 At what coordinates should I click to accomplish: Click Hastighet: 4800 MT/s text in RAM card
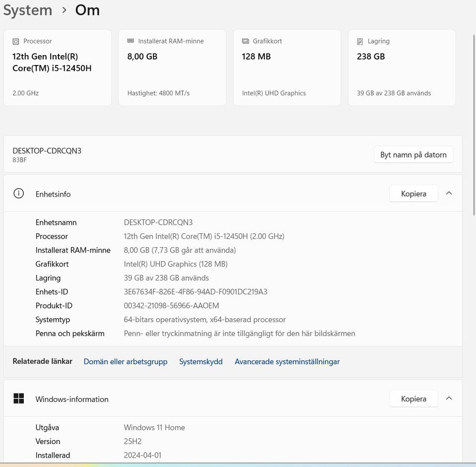coord(159,93)
